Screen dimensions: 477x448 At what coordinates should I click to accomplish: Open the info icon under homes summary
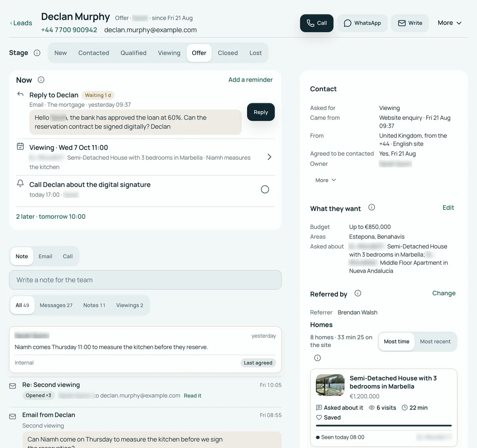pyautogui.click(x=318, y=358)
